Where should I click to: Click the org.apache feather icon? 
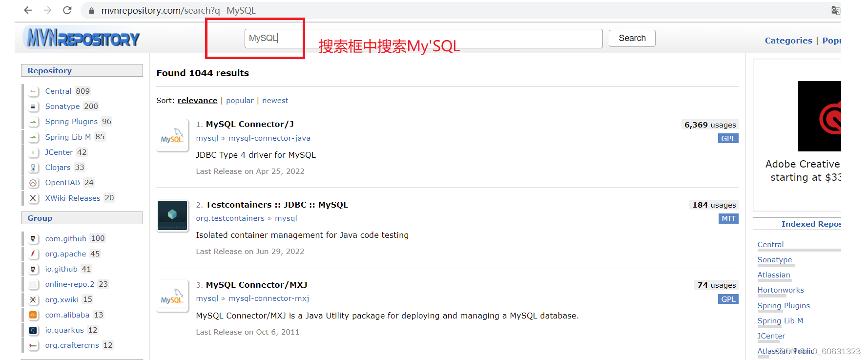33,254
